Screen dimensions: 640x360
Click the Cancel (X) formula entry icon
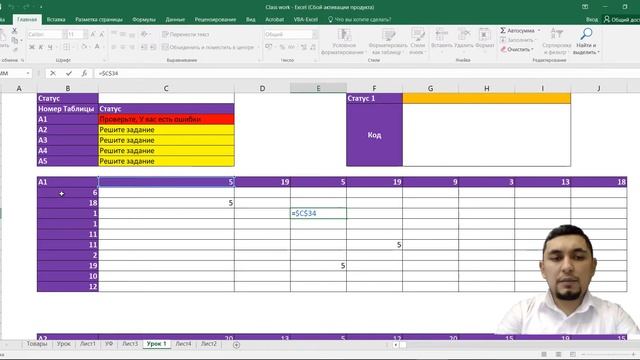click(x=53, y=73)
